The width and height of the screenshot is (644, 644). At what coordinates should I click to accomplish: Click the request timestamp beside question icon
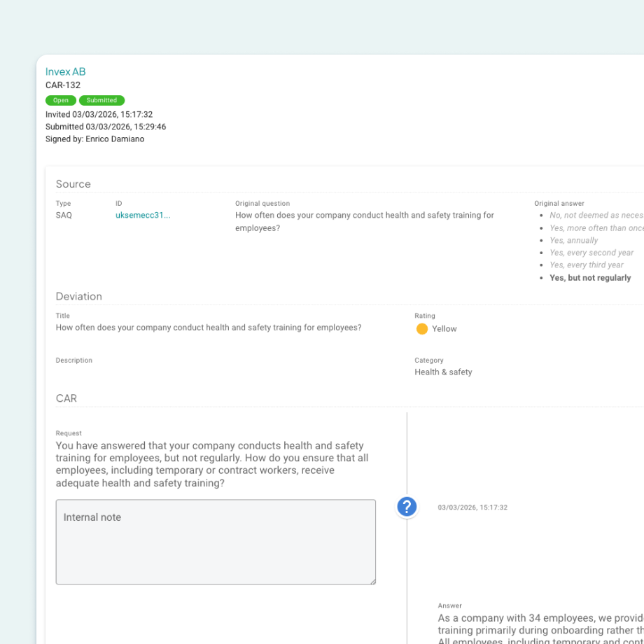472,507
